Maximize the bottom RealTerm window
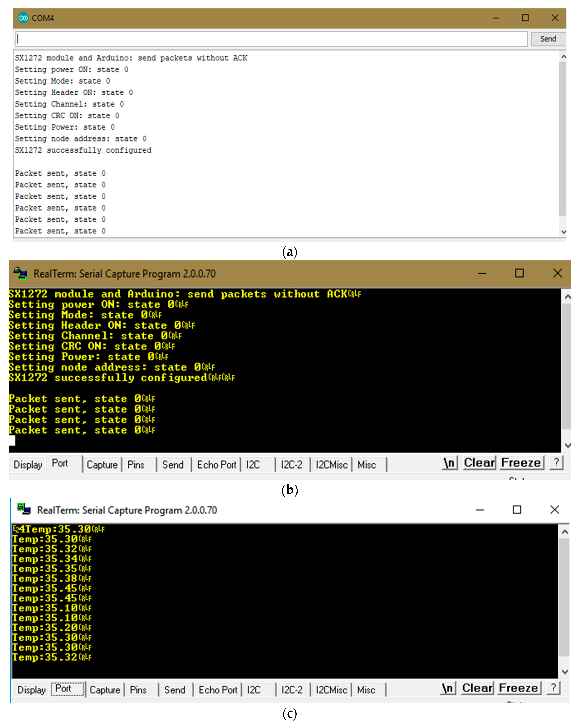The height and width of the screenshot is (728, 580). (516, 510)
